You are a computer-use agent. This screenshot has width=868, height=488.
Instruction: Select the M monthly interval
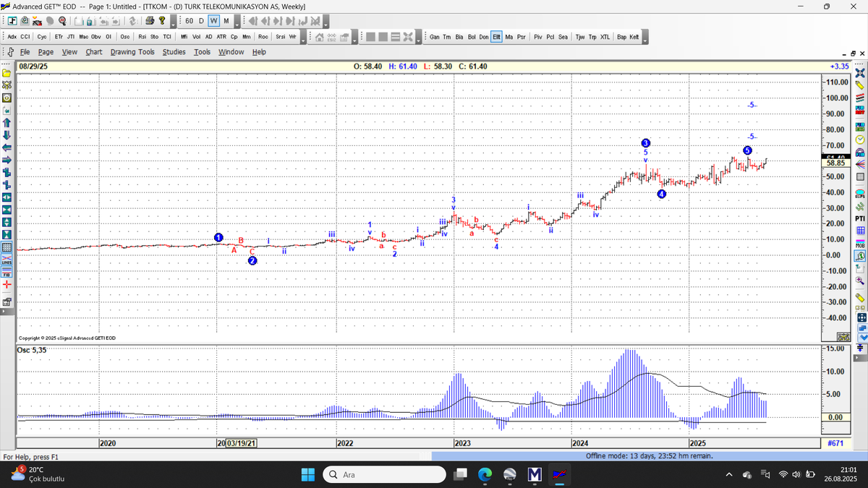[x=226, y=20]
